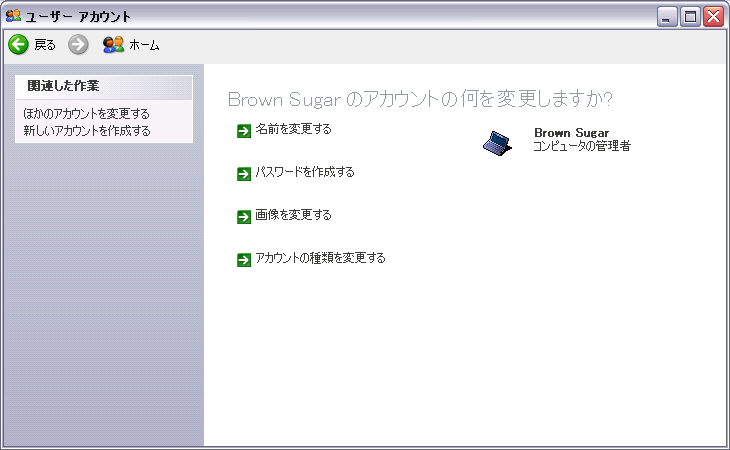Close the ユーザー アカウント window
Image resolution: width=730 pixels, height=450 pixels.
coord(713,17)
